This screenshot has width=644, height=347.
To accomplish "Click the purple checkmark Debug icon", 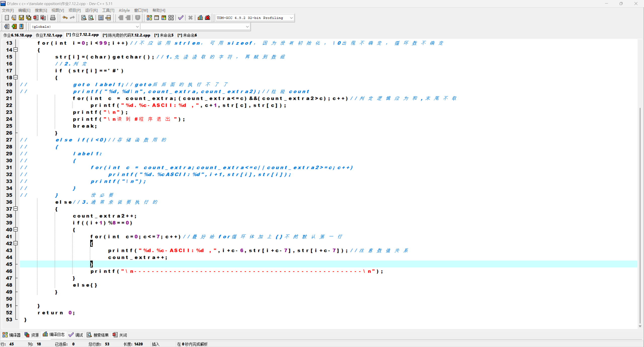I will [x=181, y=18].
